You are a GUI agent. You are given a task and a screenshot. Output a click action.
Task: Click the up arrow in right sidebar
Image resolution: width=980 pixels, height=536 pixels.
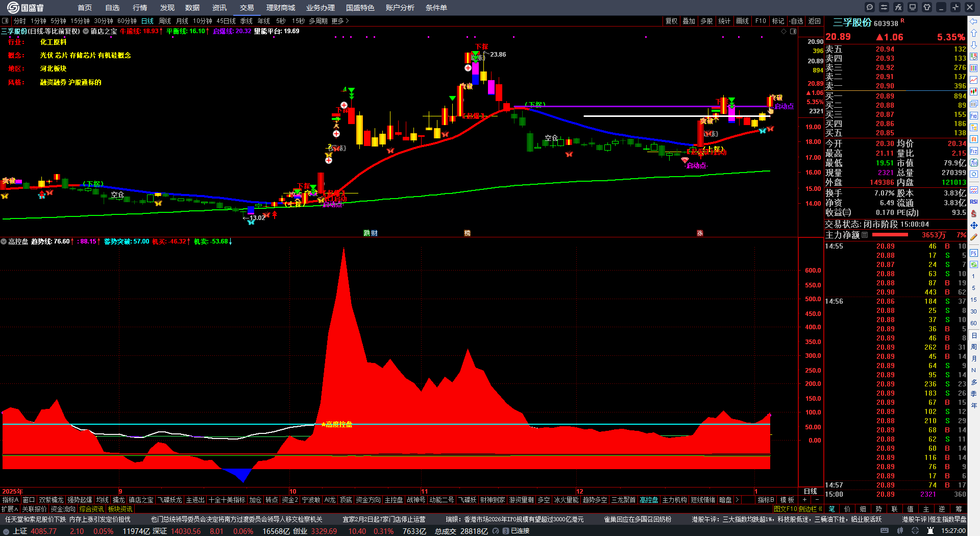click(974, 33)
